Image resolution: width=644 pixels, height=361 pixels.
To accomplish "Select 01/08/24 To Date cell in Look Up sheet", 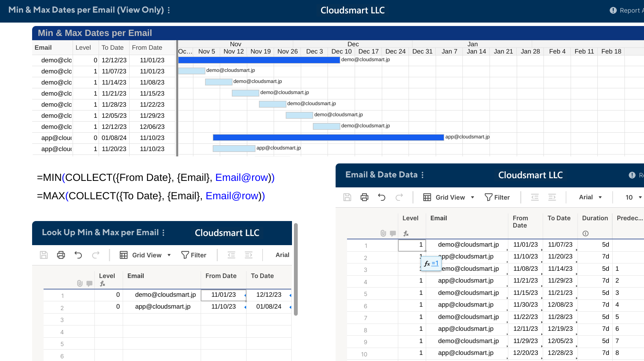I will tap(269, 307).
